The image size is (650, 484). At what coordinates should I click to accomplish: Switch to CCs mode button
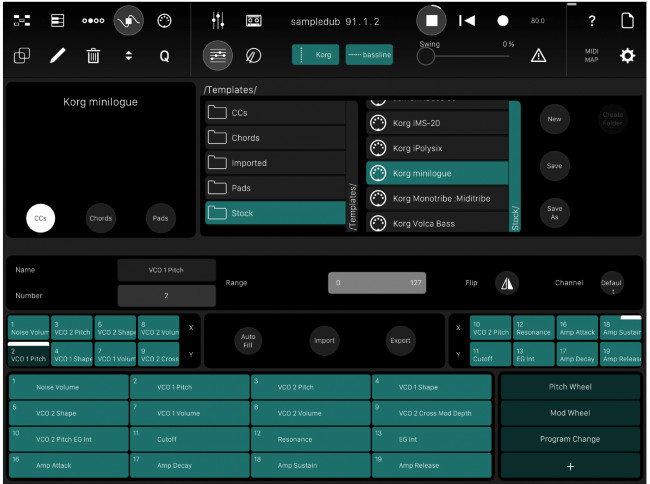41,218
